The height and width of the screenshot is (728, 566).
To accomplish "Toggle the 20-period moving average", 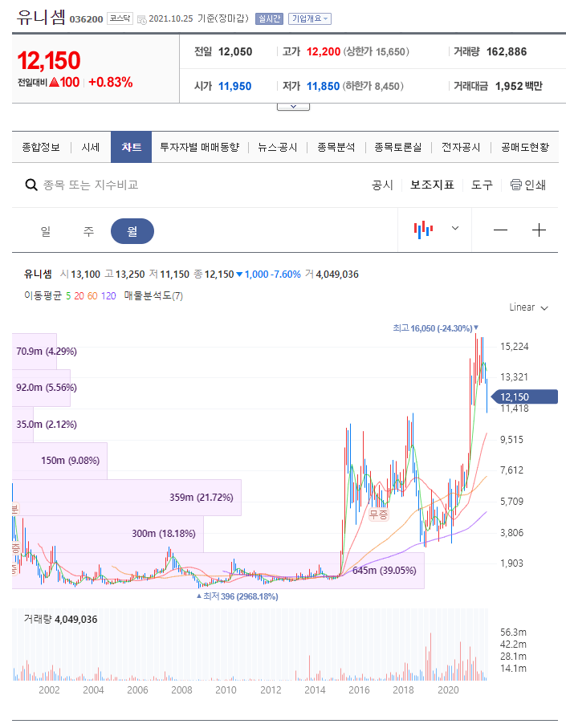I will [79, 295].
